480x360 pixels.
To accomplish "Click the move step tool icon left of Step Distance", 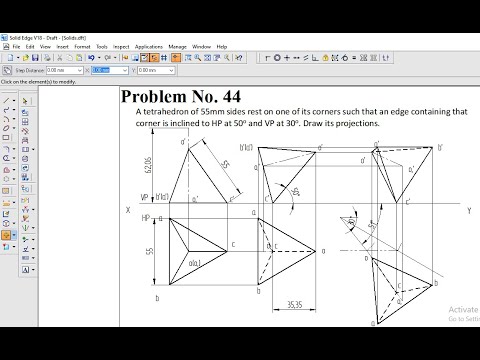I will click(7, 70).
